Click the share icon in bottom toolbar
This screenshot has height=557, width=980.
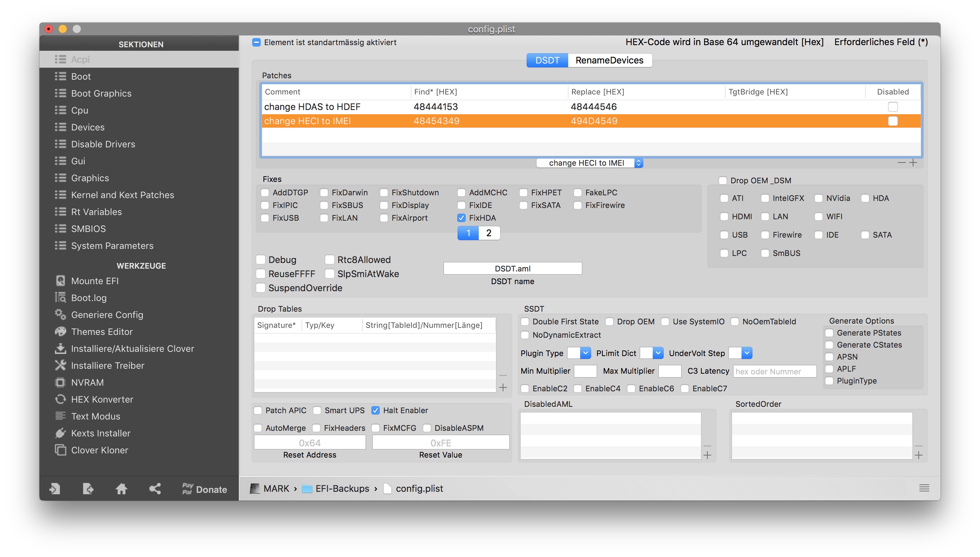(x=155, y=489)
